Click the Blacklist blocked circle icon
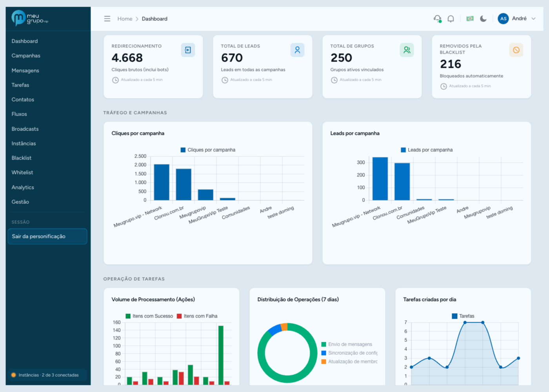549x392 pixels. pyautogui.click(x=516, y=50)
